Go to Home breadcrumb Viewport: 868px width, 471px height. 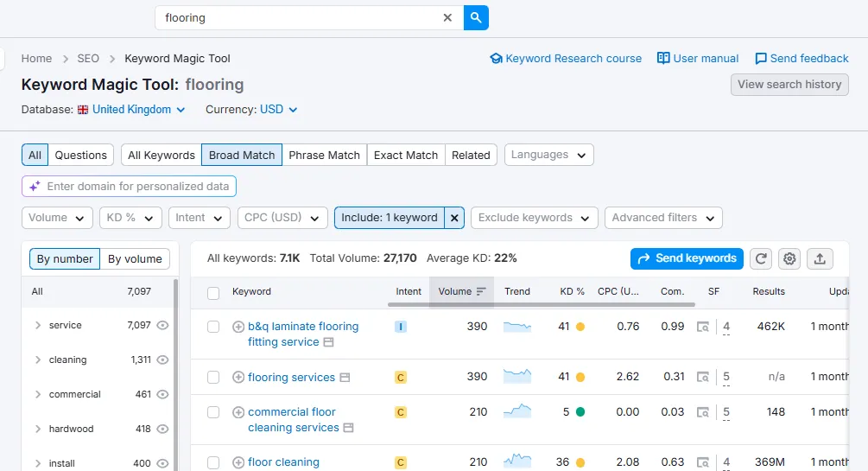click(x=36, y=58)
